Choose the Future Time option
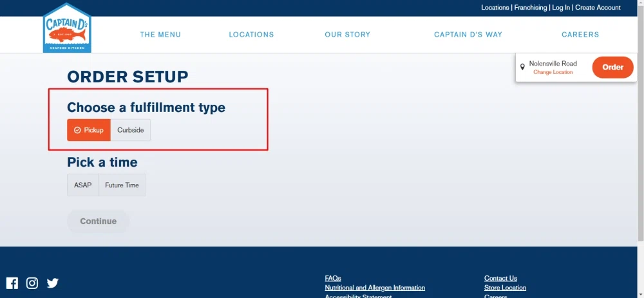 pos(122,185)
